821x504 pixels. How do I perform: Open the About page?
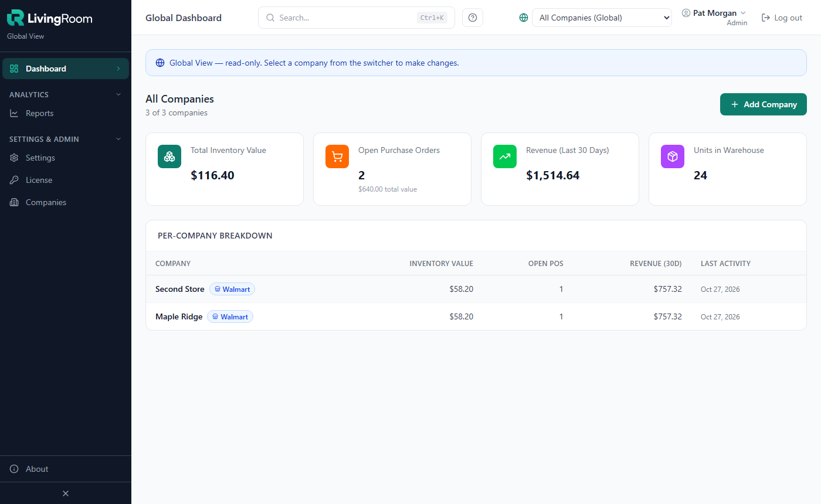[x=66, y=469]
